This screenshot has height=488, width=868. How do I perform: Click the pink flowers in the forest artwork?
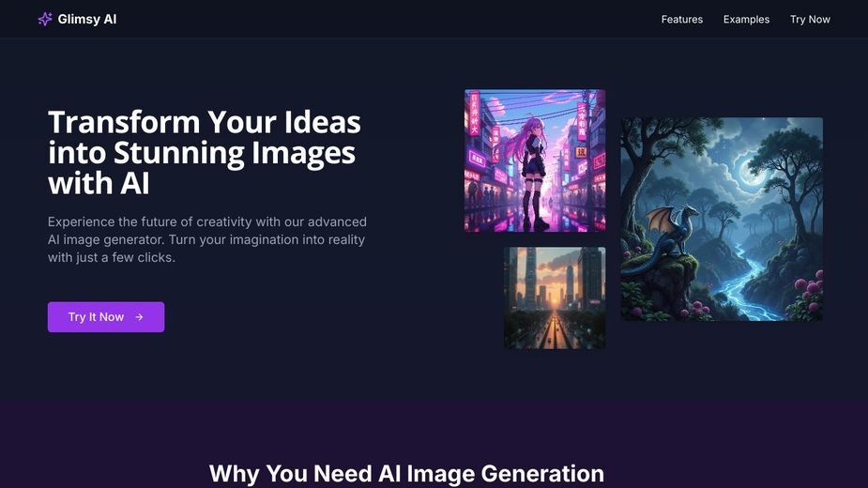(x=809, y=291)
